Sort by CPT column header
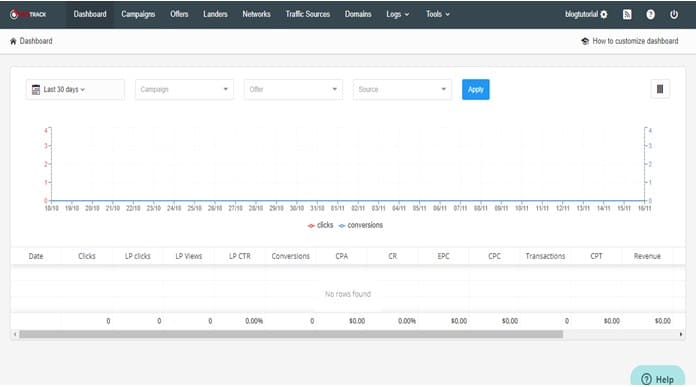The image size is (696, 387). [x=597, y=256]
